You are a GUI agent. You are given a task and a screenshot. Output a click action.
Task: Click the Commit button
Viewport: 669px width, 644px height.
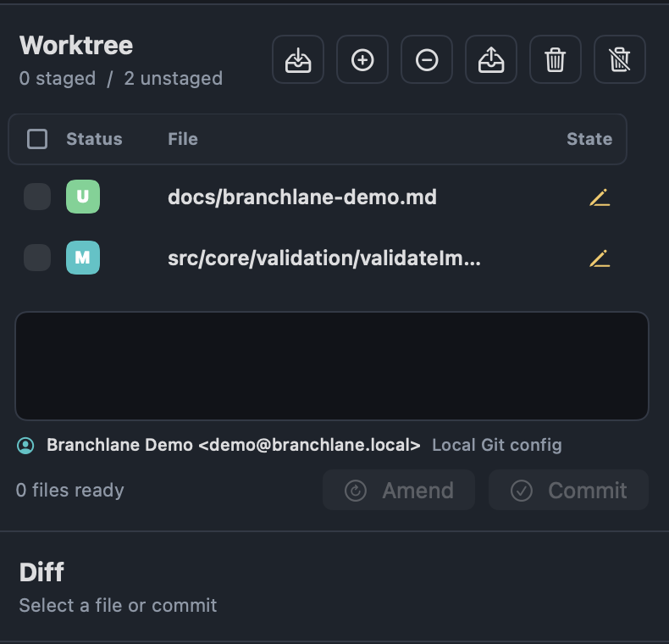(568, 490)
